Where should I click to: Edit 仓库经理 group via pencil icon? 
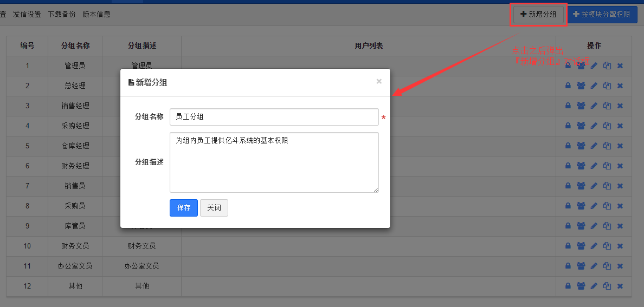pos(594,146)
